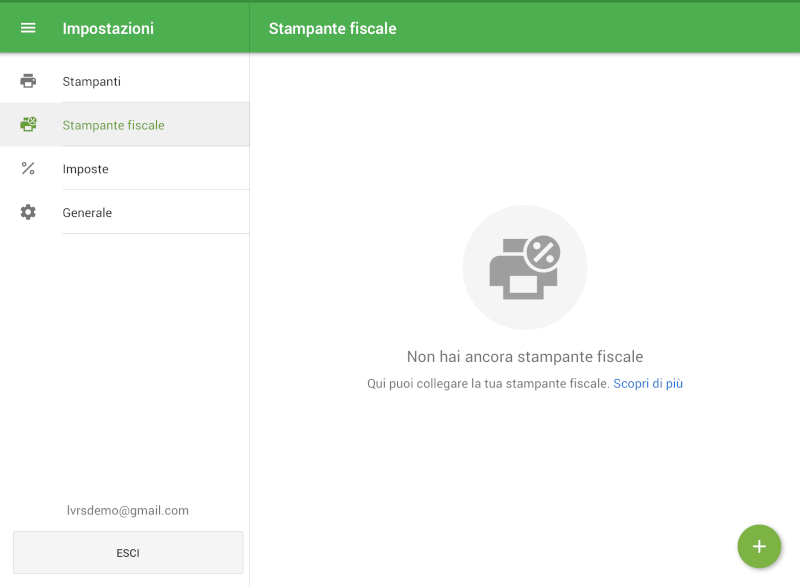The image size is (800, 587).
Task: Open the hamburger navigation menu
Action: point(28,28)
